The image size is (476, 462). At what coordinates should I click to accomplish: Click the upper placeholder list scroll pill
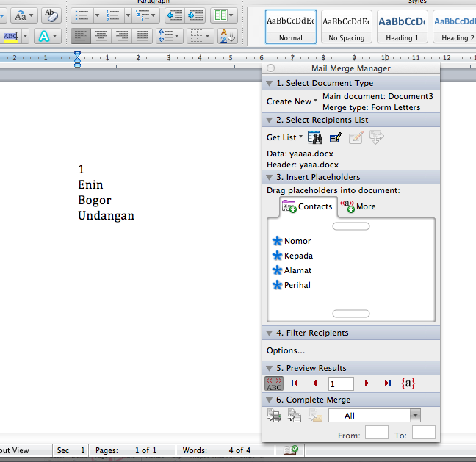[351, 226]
